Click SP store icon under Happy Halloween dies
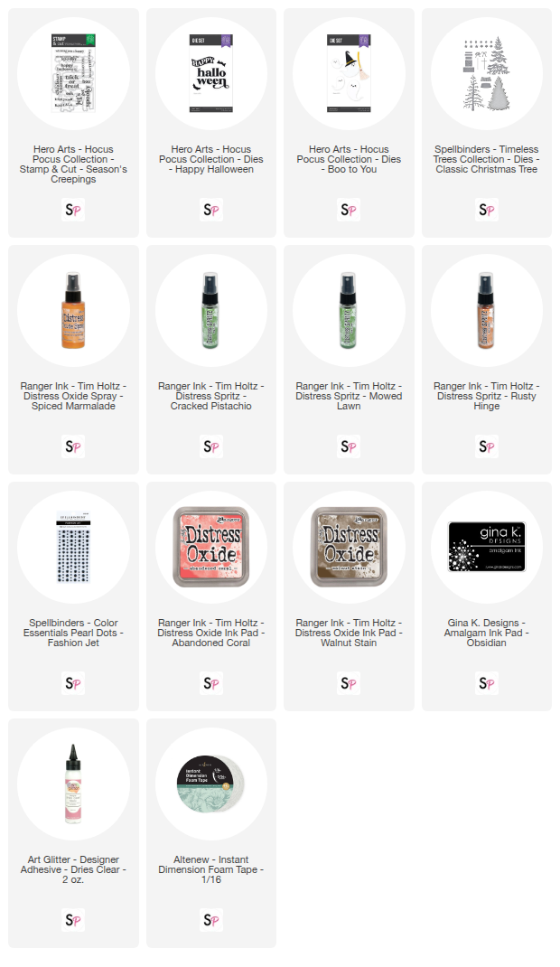This screenshot has height=967, width=560. point(211,210)
